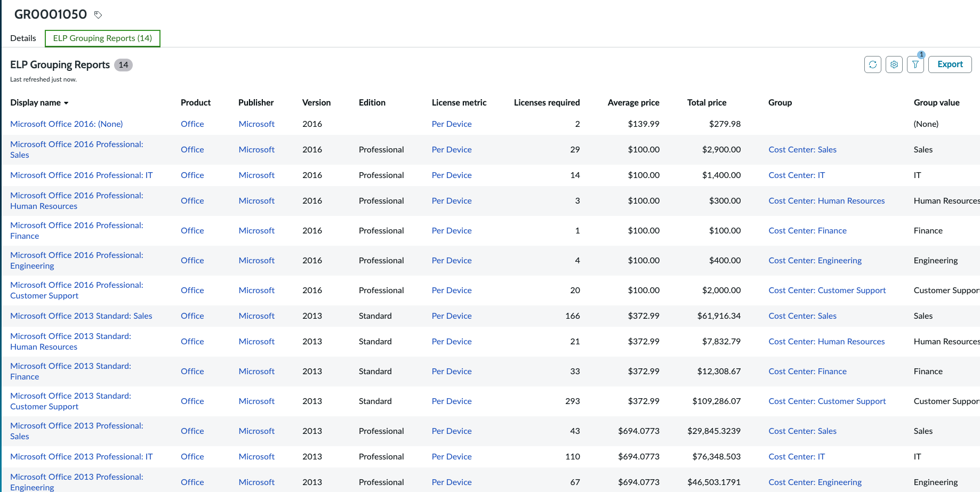Open Microsoft Office 2016 Professional: Finance record
The image size is (980, 492).
click(x=77, y=230)
